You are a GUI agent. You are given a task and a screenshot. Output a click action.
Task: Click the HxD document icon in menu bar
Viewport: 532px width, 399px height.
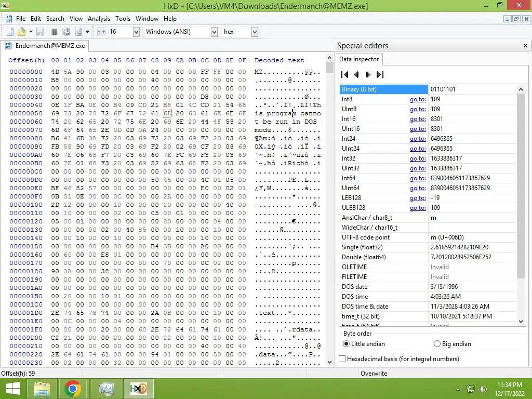coord(9,19)
